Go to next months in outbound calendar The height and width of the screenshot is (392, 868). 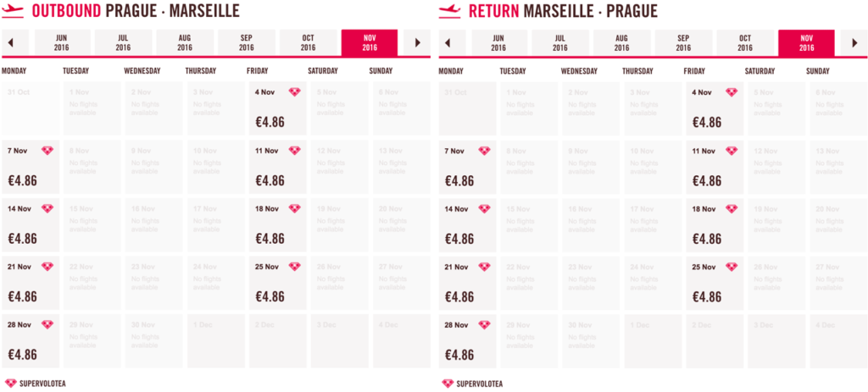[417, 42]
